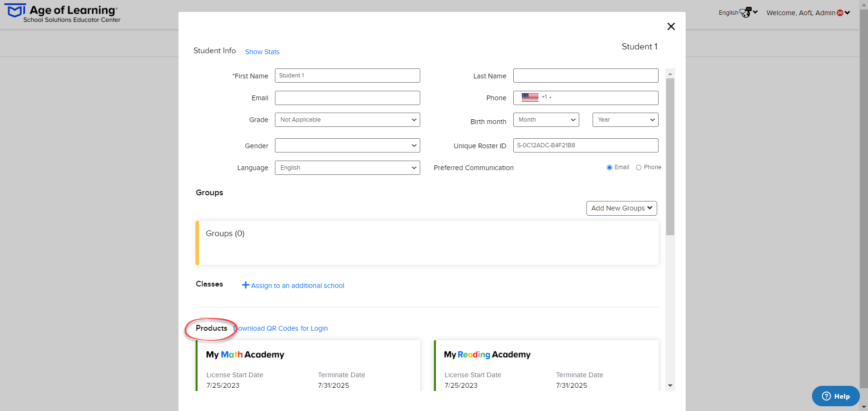Click the dialog scrollbar up arrow
The height and width of the screenshot is (411, 868).
(x=670, y=74)
